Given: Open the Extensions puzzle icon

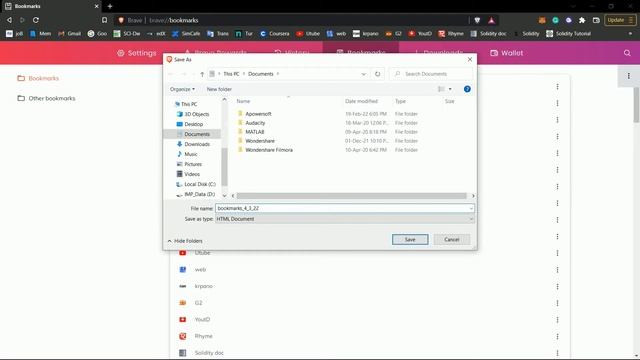Looking at the screenshot, I should [582, 20].
